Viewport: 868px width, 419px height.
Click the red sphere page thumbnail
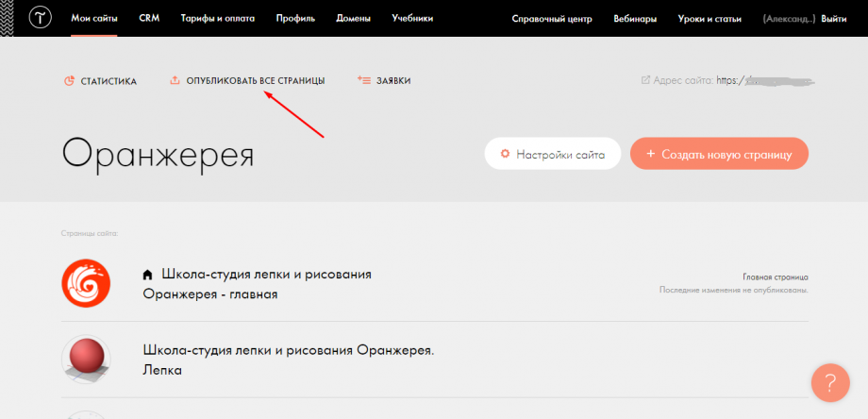pyautogui.click(x=86, y=360)
